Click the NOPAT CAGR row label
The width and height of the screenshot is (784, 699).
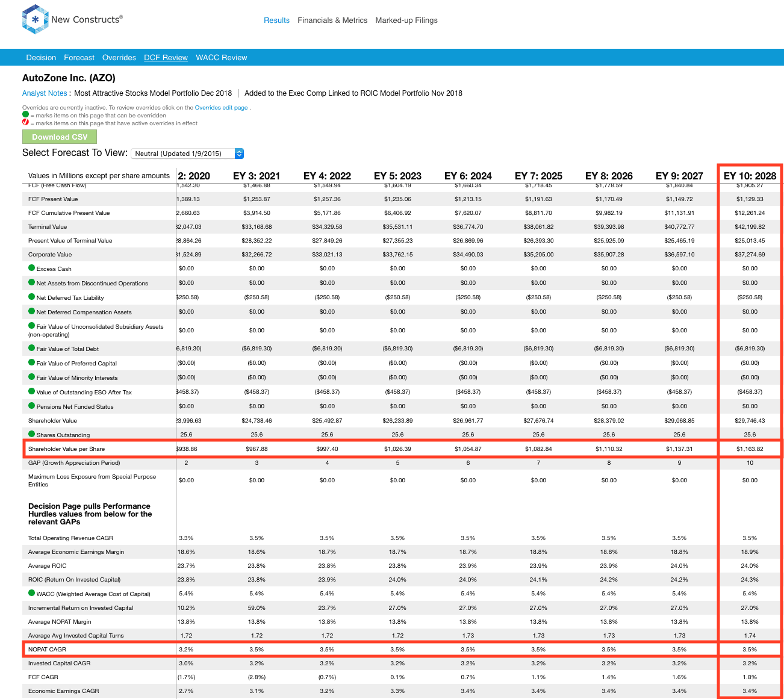click(x=47, y=650)
